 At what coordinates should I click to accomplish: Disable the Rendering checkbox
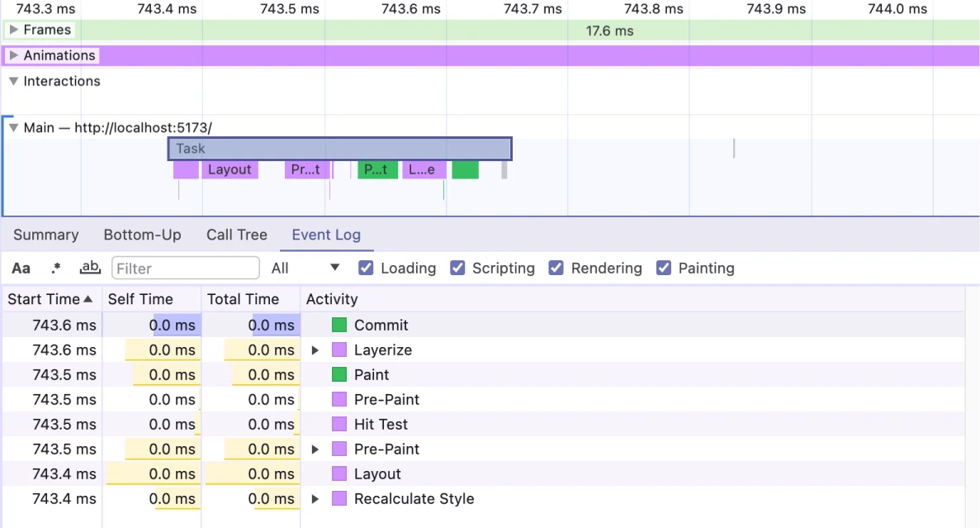click(x=556, y=268)
